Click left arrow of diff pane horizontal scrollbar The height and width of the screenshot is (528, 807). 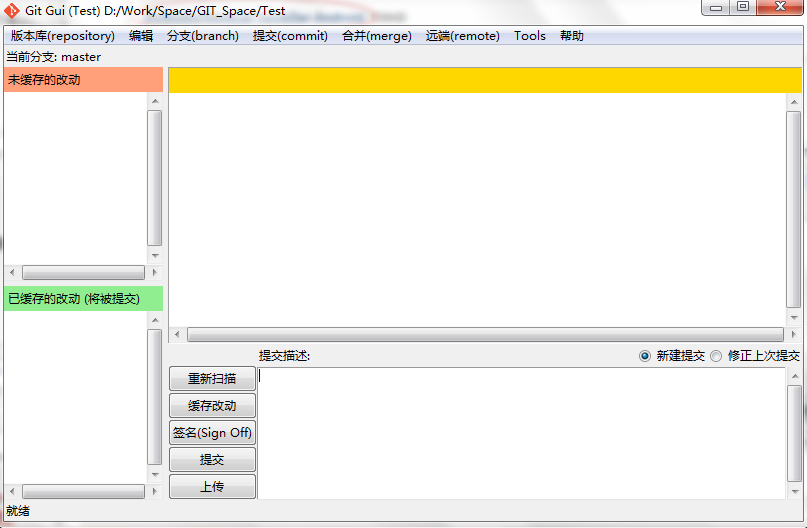point(177,335)
